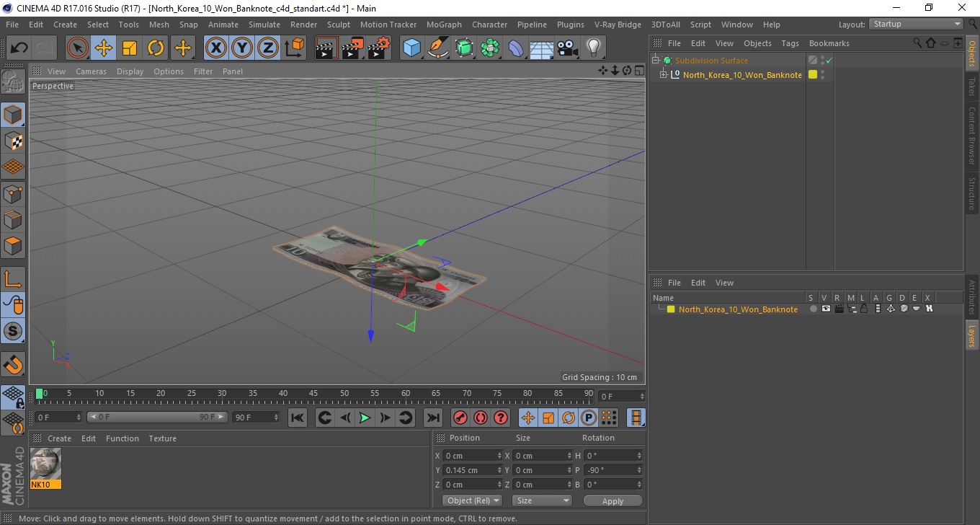
Task: Collapse the Subdivision Surface tree node
Action: (x=656, y=61)
